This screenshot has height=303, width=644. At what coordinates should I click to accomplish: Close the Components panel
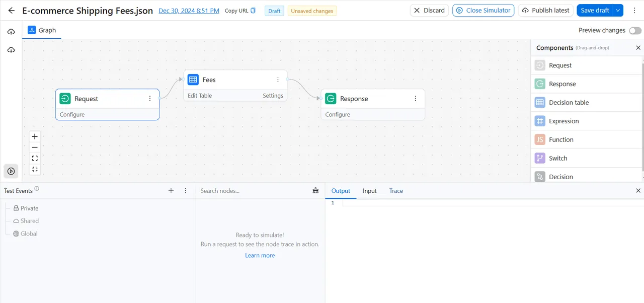click(638, 48)
